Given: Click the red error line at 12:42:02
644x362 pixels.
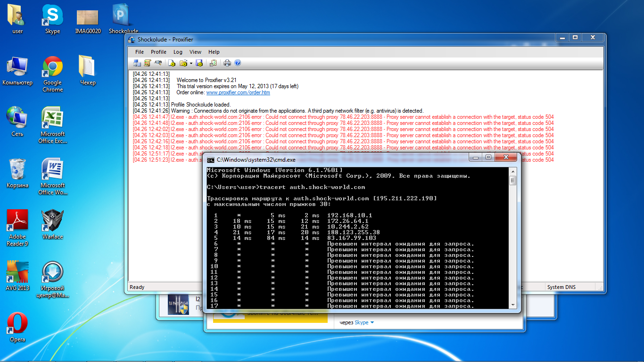Looking at the screenshot, I should point(343,129).
